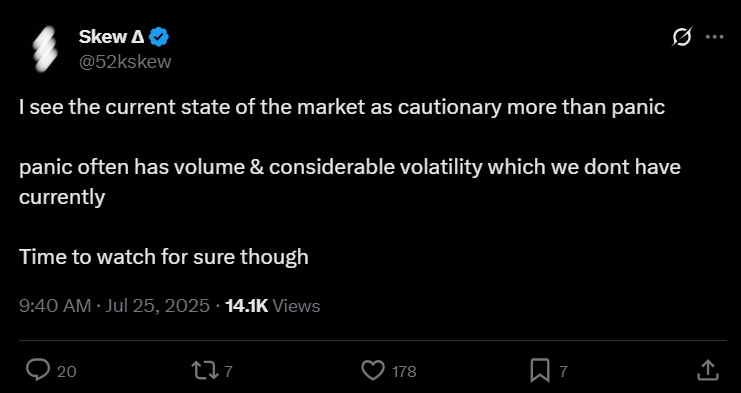Click the reply count 20
The height and width of the screenshot is (393, 741).
[67, 371]
